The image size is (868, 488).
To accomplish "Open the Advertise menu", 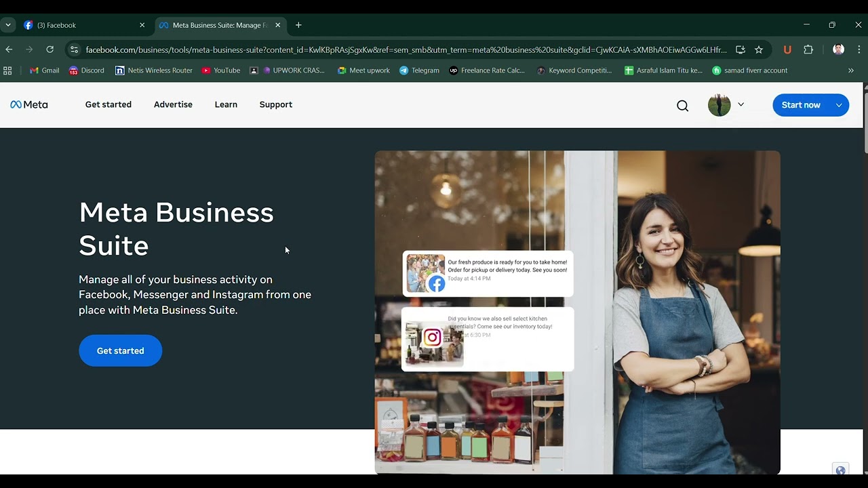I will click(x=173, y=104).
